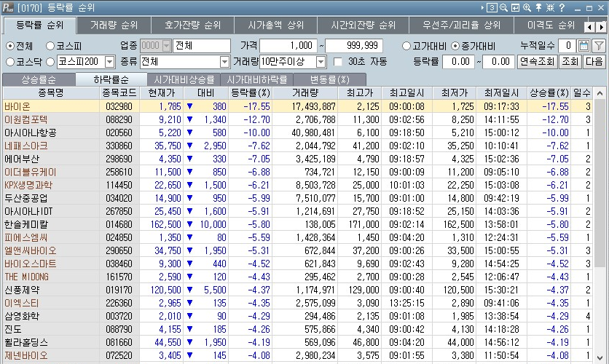Select the 코스닥 radio button
Viewport: 609px width, 364px height.
[x=10, y=62]
